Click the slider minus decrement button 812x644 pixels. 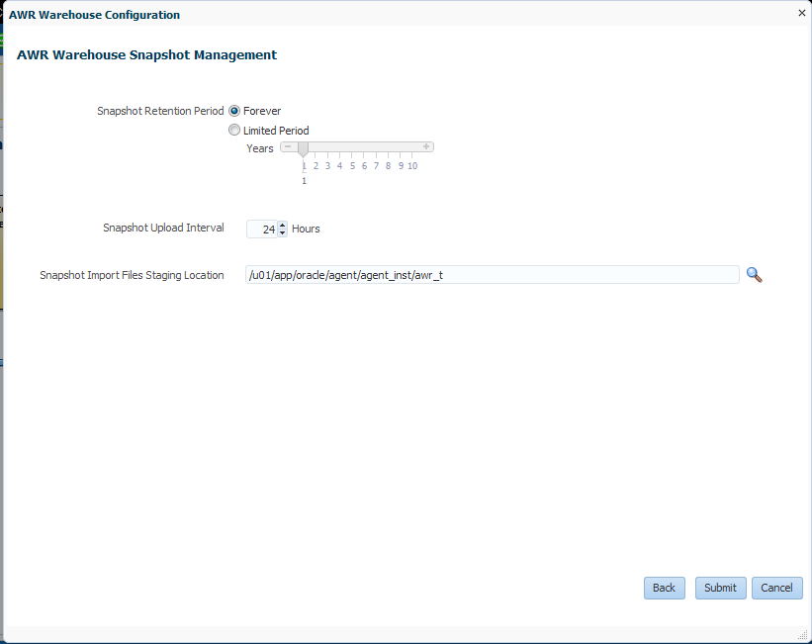click(x=288, y=146)
